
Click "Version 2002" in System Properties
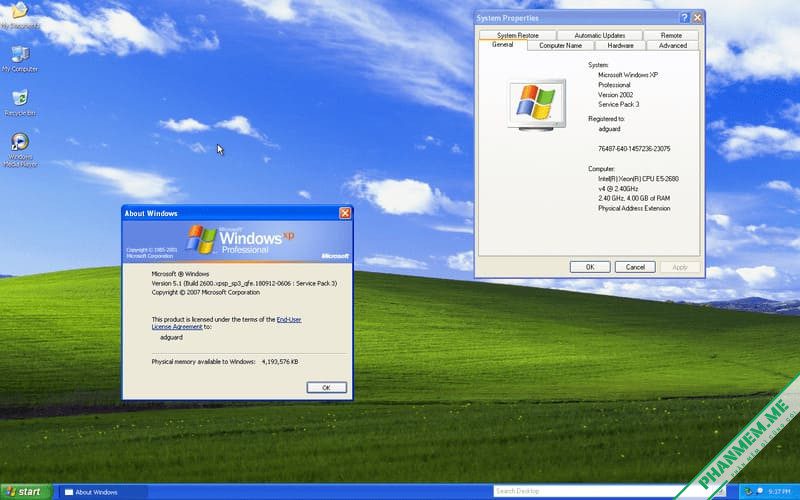click(x=615, y=94)
